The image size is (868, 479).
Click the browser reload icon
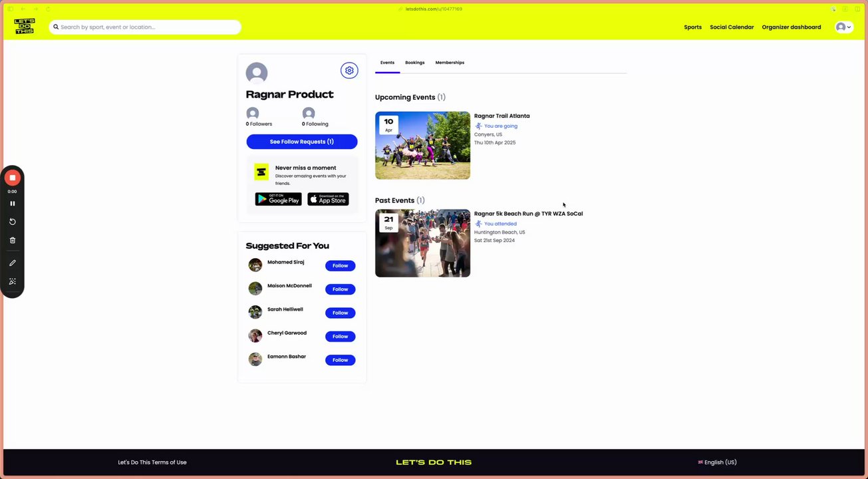[x=48, y=9]
